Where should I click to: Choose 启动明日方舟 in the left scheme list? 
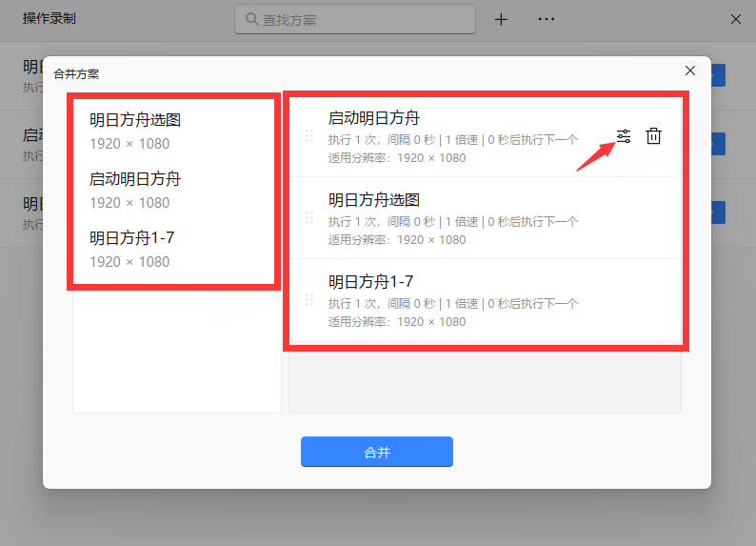135,190
